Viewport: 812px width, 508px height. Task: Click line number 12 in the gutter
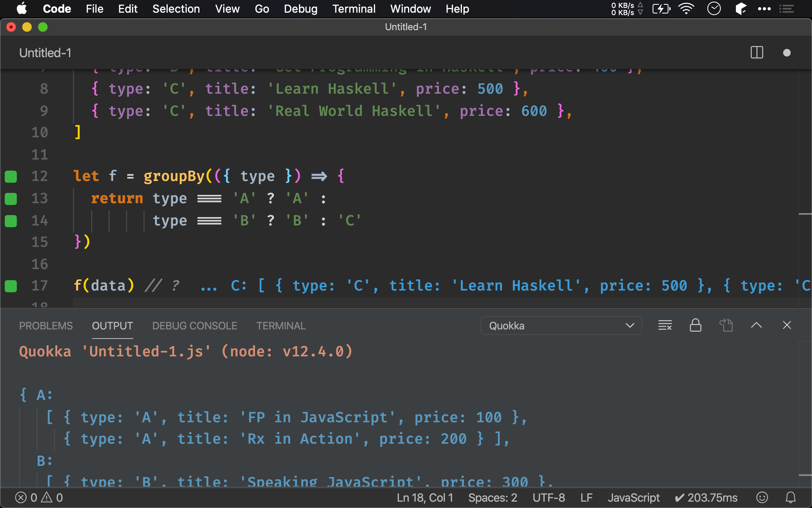pyautogui.click(x=40, y=176)
